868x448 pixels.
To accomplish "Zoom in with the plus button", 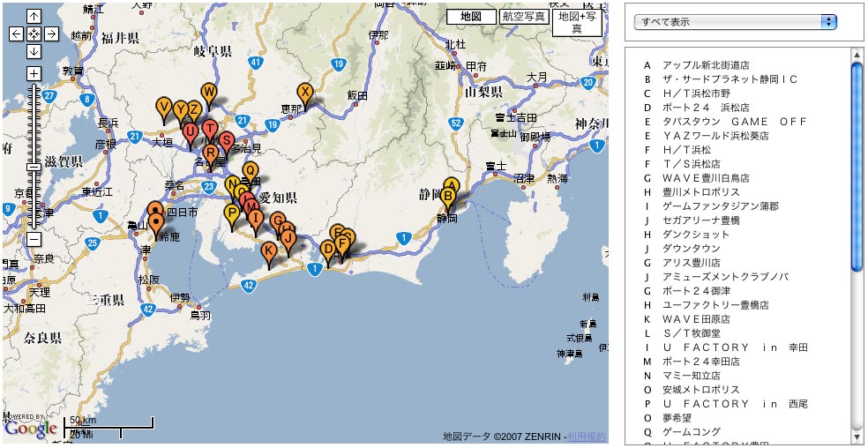I will 34,73.
